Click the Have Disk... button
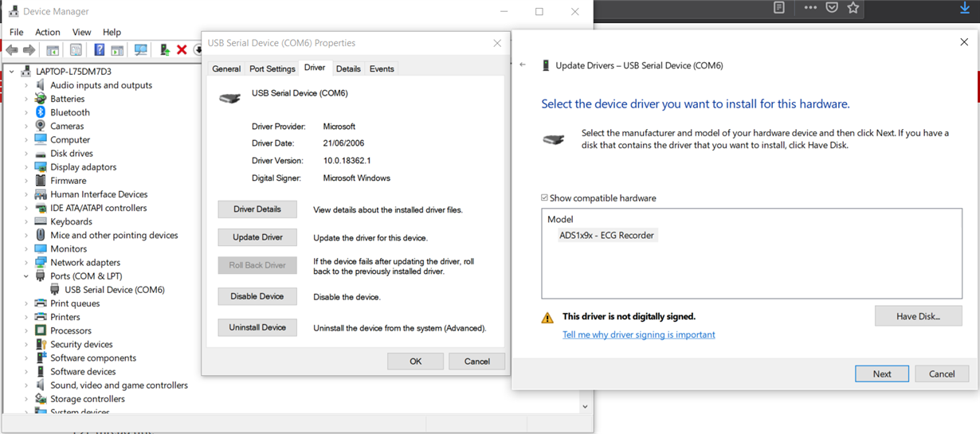Viewport: 980px width, 434px height. pyautogui.click(x=918, y=316)
